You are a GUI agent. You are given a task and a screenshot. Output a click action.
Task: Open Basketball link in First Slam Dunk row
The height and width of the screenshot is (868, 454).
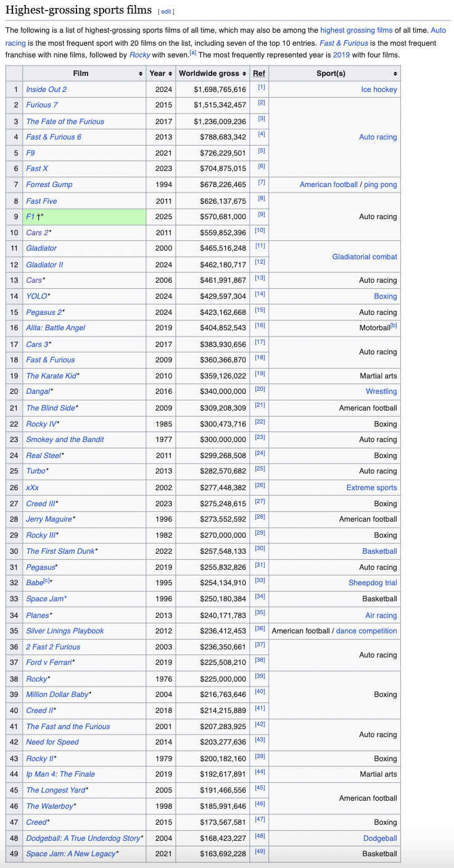(380, 551)
